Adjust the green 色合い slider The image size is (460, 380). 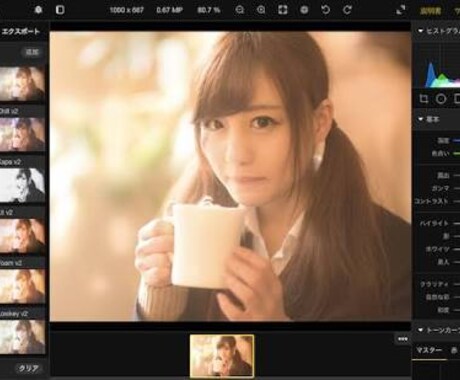(456, 154)
